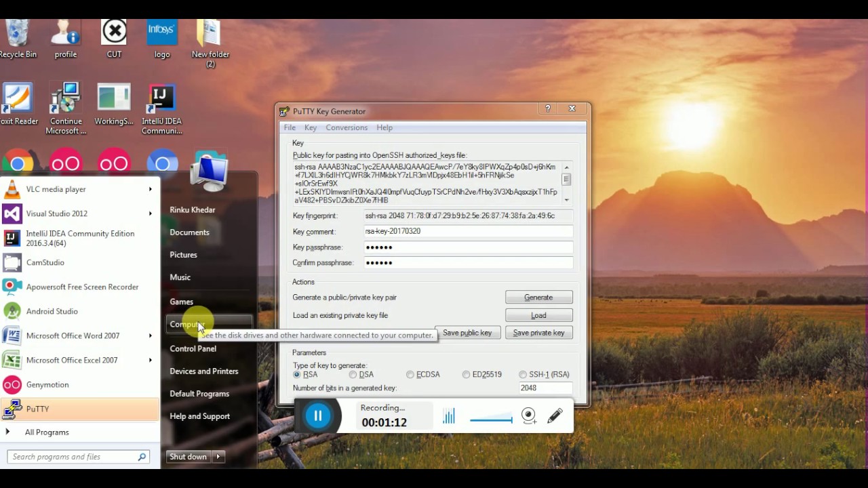This screenshot has height=488, width=868.
Task: Pause the screen recording
Action: coord(318,416)
